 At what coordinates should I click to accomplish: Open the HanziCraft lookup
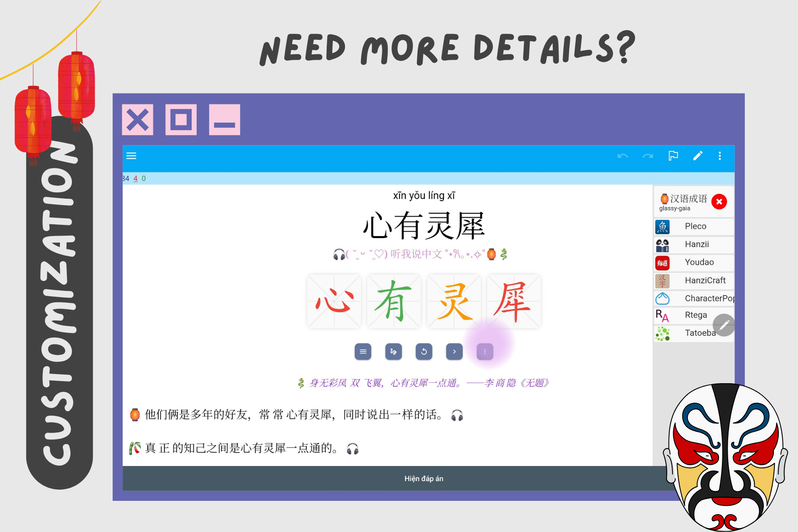click(704, 281)
